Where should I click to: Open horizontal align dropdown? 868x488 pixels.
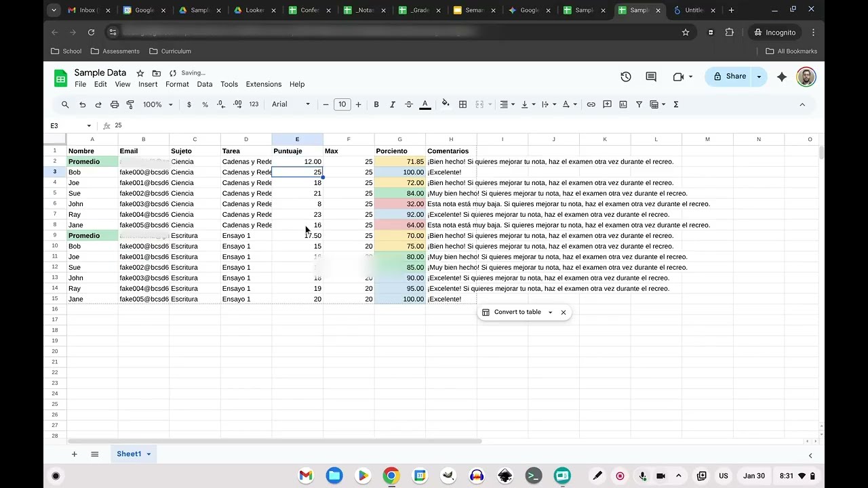[507, 104]
